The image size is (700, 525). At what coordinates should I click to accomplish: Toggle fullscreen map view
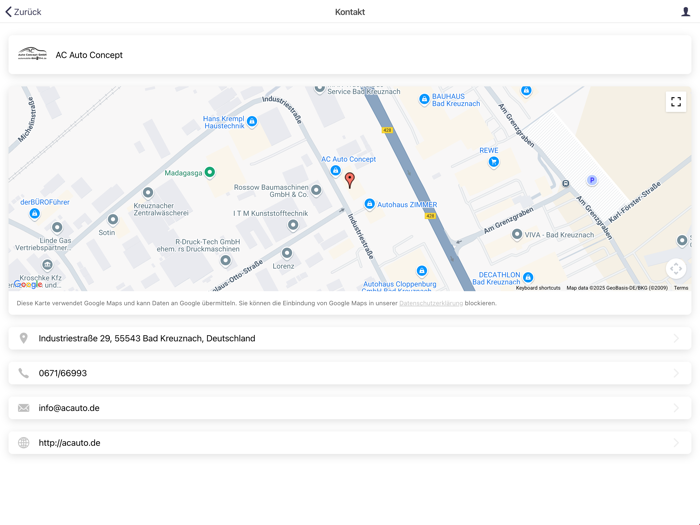click(675, 102)
